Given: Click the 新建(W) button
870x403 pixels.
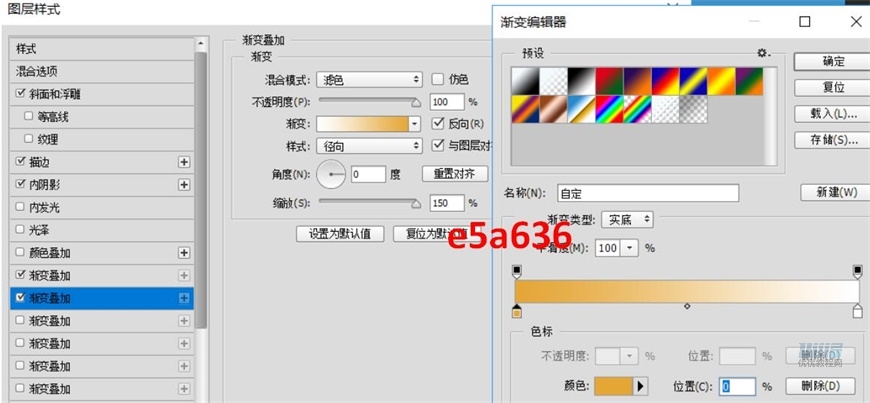Looking at the screenshot, I should point(836,193).
